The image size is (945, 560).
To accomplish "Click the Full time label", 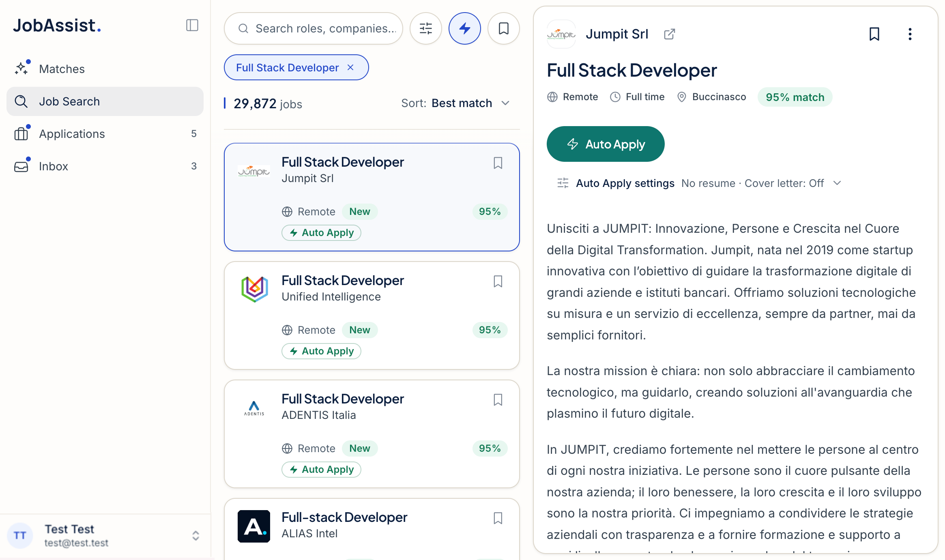I will [645, 97].
